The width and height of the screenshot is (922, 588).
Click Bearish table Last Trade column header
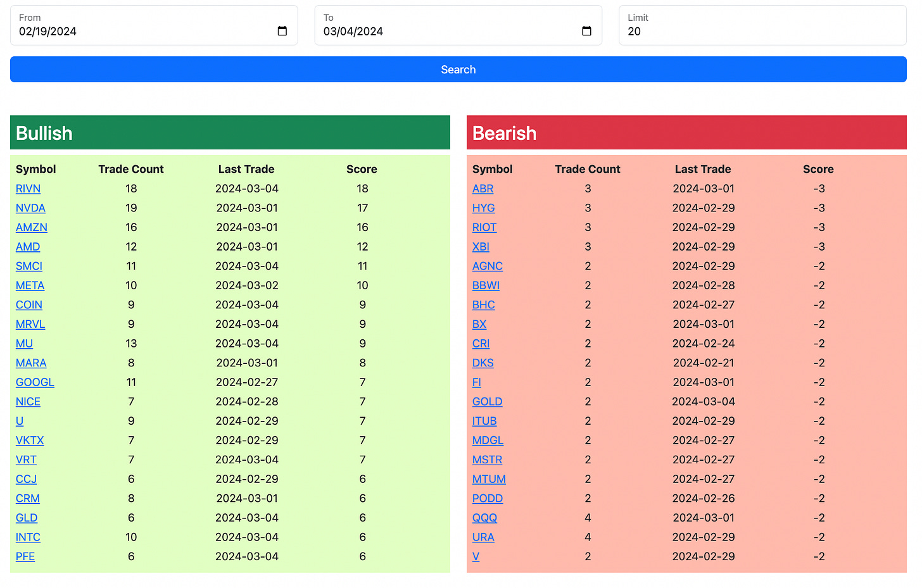[703, 169]
